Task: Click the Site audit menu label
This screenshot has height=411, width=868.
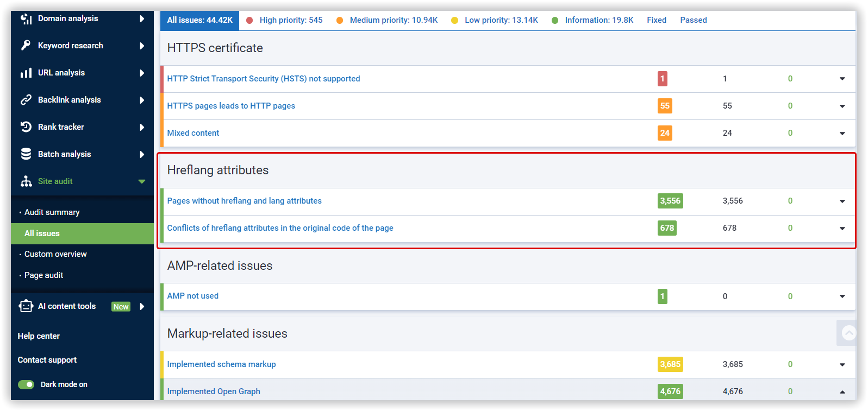Action: pos(55,181)
